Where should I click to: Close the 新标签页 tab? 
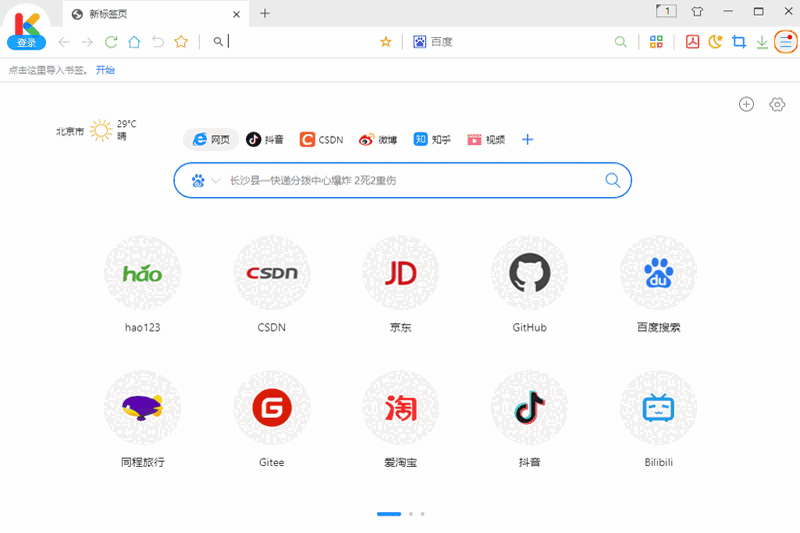click(236, 14)
